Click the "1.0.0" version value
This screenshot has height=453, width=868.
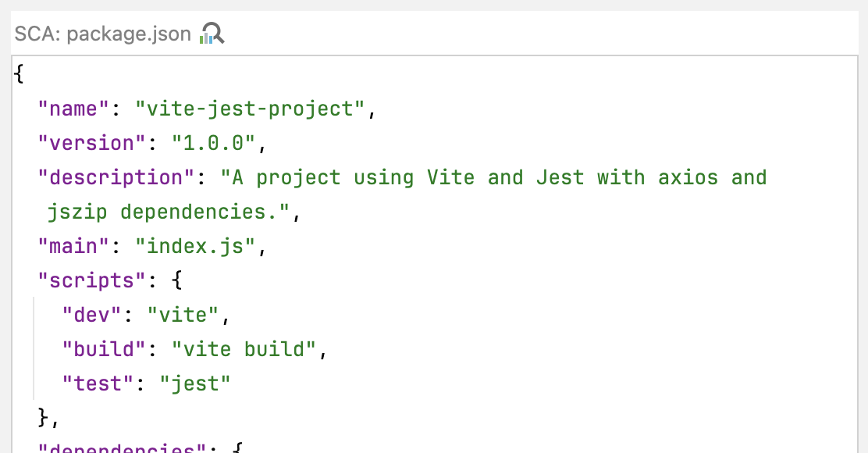point(213,143)
